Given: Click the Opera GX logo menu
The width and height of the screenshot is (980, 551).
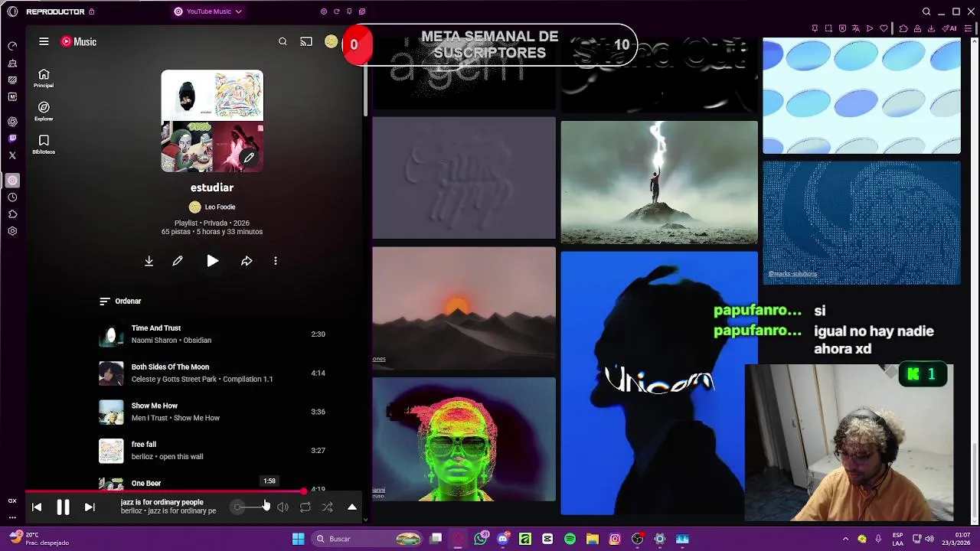Looking at the screenshot, I should (x=12, y=11).
